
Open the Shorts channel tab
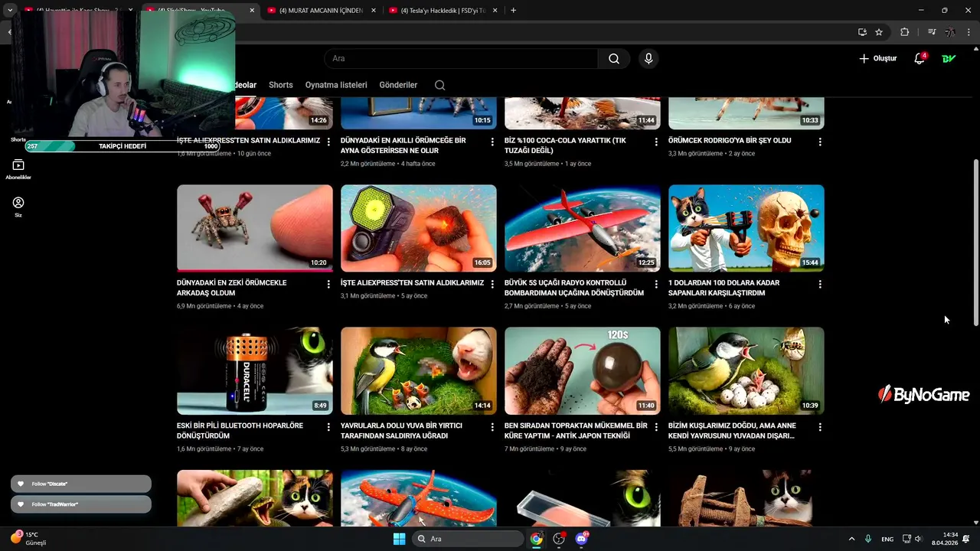[280, 85]
